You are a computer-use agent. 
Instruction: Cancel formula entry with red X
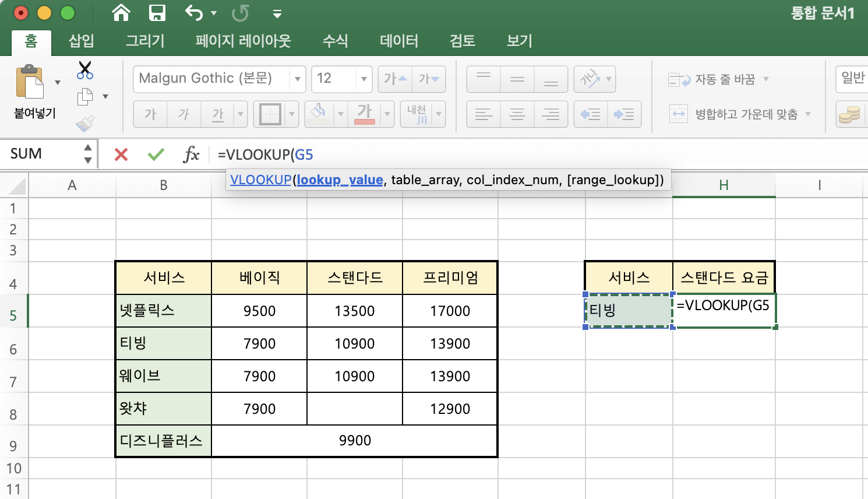(121, 154)
